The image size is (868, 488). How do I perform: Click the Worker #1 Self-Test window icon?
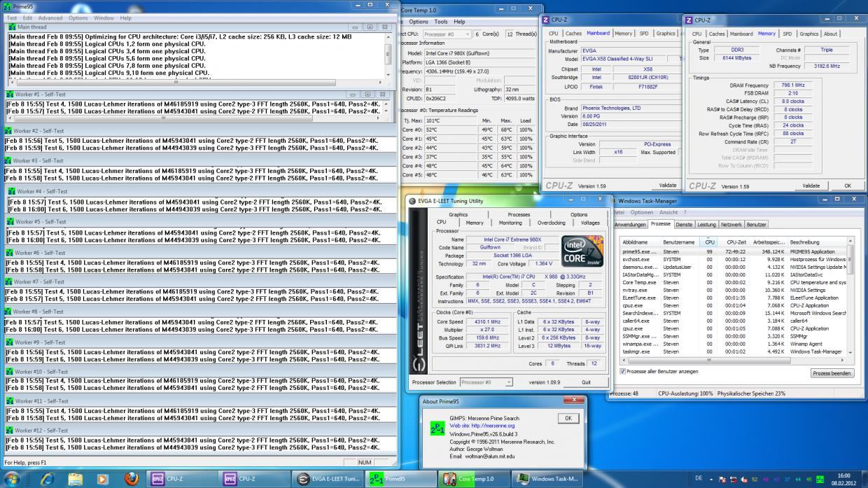click(x=9, y=94)
